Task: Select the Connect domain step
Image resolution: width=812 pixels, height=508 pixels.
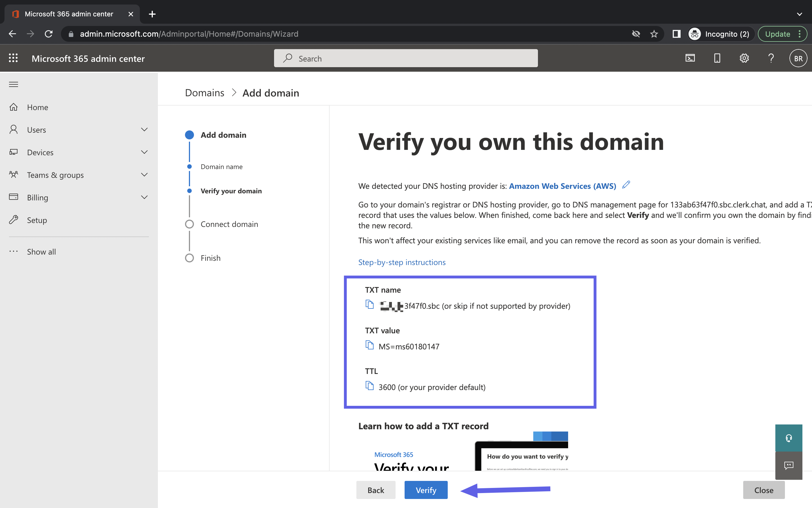Action: tap(229, 224)
